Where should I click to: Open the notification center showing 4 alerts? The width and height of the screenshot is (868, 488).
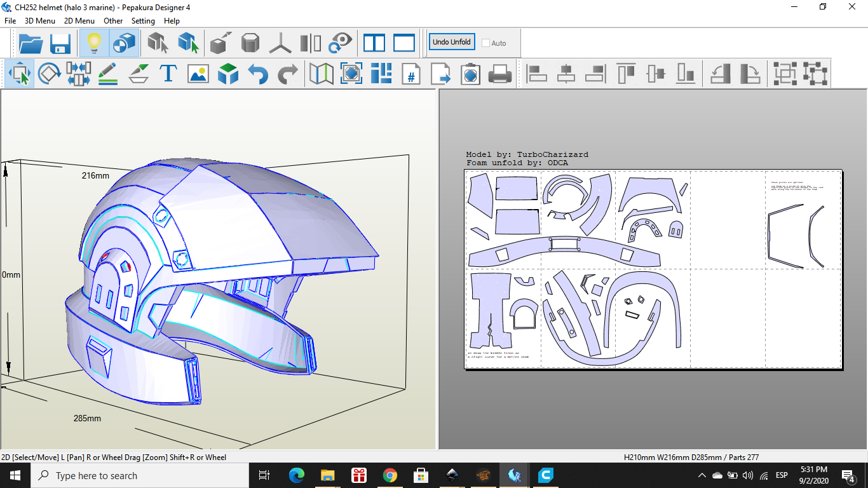(848, 475)
